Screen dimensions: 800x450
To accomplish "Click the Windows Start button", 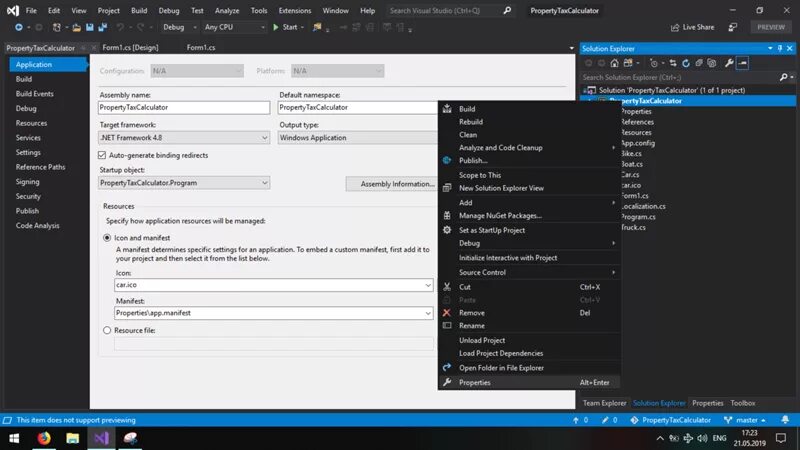I will click(x=14, y=438).
